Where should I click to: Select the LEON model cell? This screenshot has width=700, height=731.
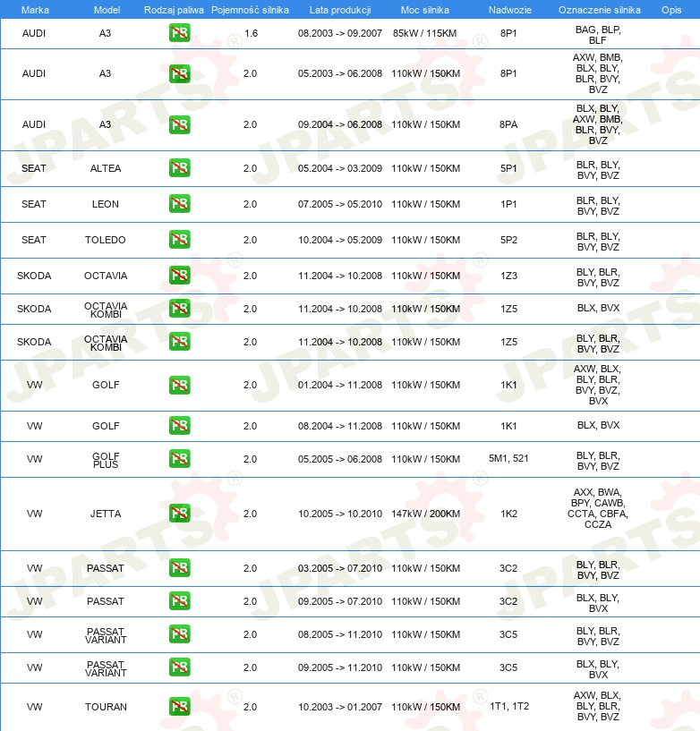(106, 204)
